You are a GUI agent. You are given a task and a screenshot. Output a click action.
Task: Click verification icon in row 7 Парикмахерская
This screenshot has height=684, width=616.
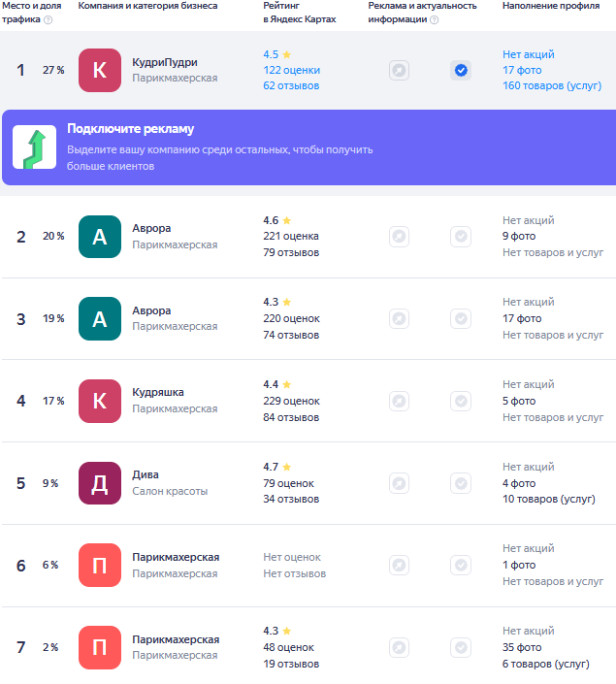(461, 647)
